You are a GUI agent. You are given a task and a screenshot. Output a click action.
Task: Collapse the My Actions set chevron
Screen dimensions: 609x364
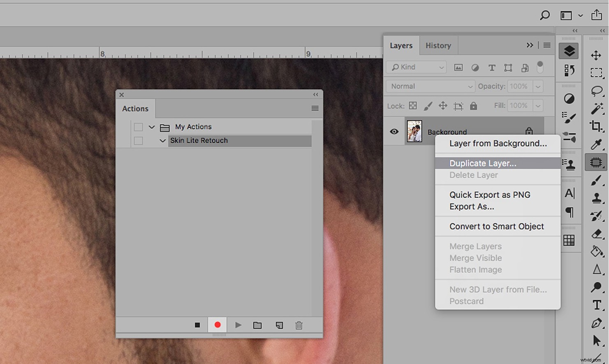tap(152, 127)
